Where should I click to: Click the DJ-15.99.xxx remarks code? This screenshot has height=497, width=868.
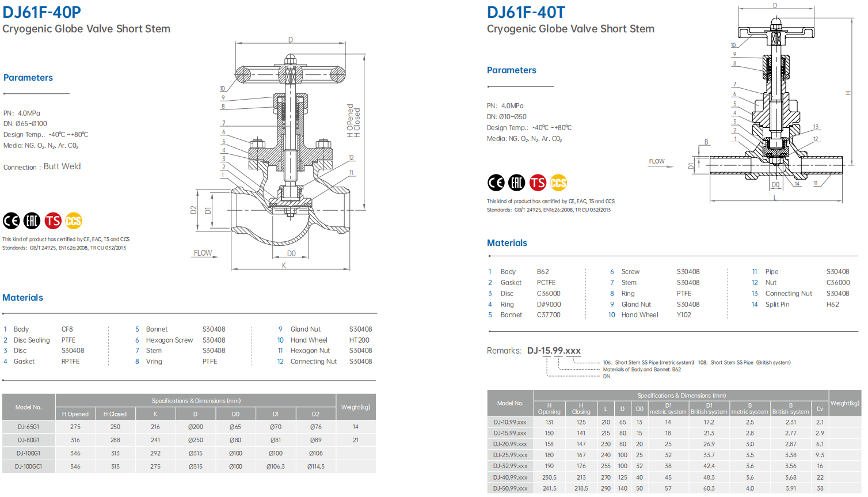click(x=554, y=351)
